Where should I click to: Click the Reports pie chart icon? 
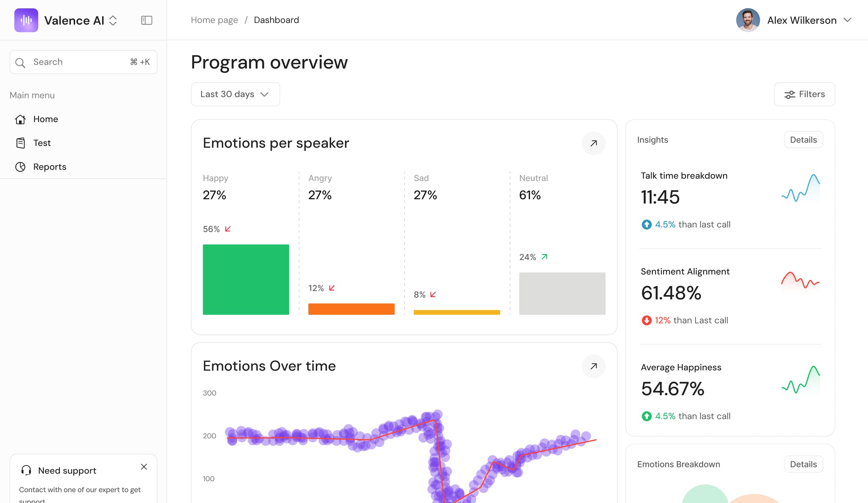(x=20, y=167)
